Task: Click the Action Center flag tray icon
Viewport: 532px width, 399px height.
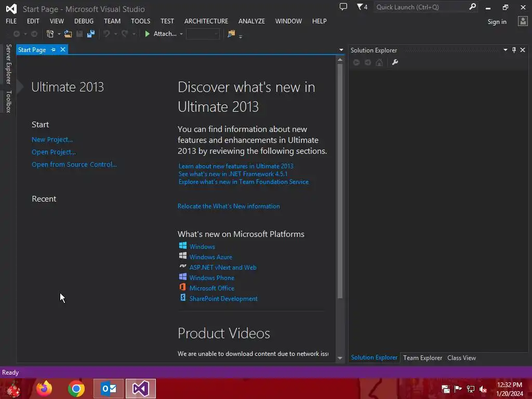Action: click(x=458, y=389)
